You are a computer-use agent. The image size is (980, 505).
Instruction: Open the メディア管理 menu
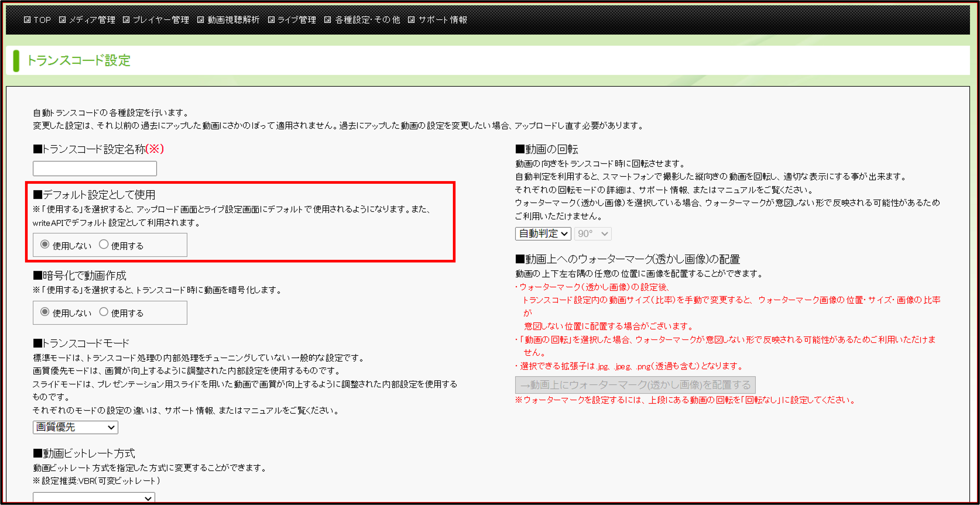[x=92, y=20]
